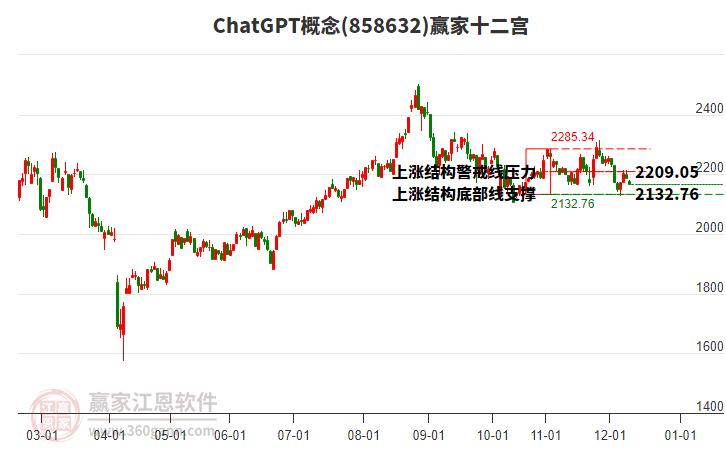Select the 1600 y-axis label
The height and width of the screenshot is (450, 726).
709,346
